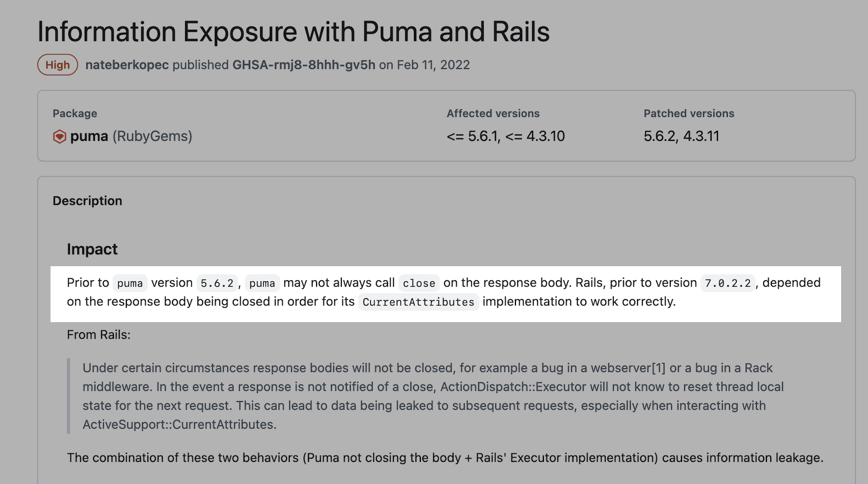Open nateberkopec's profile link
868x484 pixels.
[x=127, y=65]
